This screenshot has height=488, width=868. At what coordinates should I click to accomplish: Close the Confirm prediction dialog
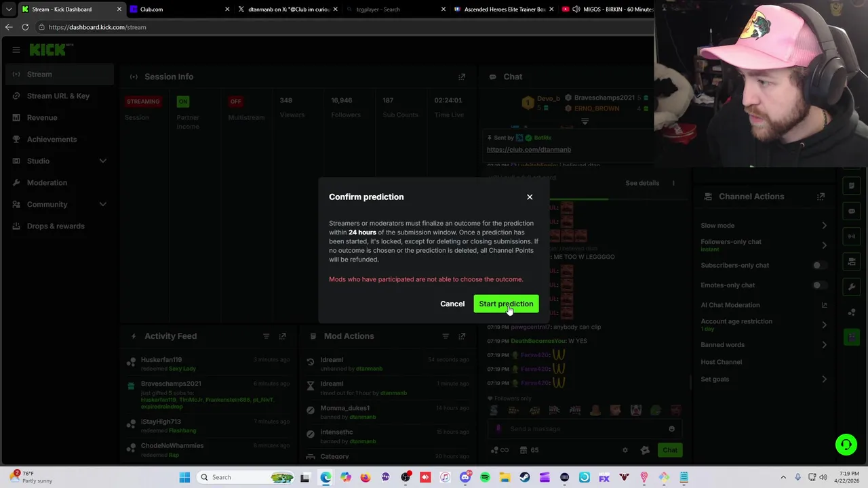point(530,197)
